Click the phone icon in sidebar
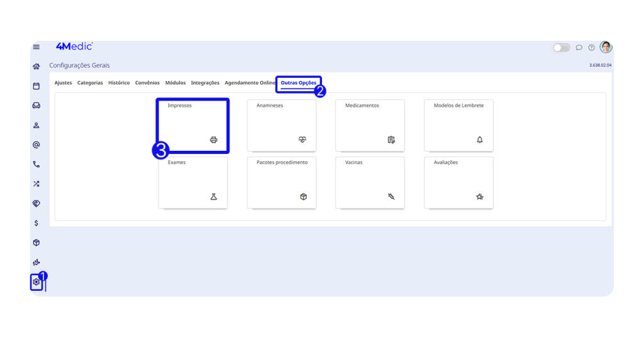Image resolution: width=644 pixels, height=338 pixels. (36, 165)
